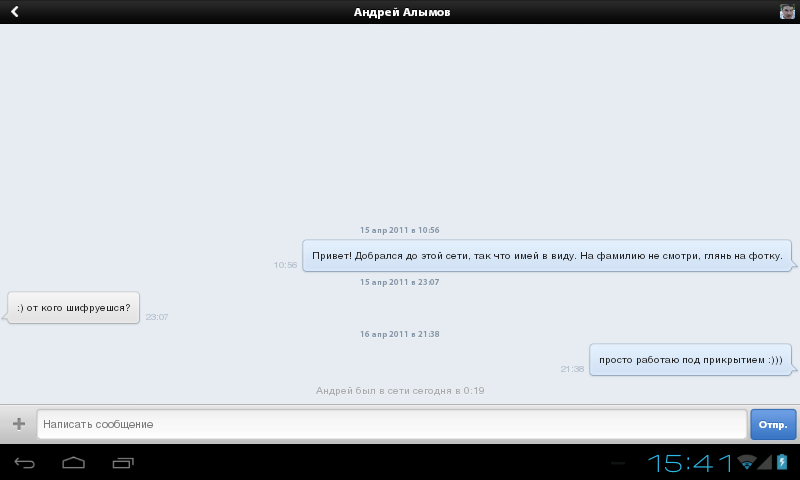
Task: Select the message starting with Привет! Добрался
Action: (x=547, y=254)
